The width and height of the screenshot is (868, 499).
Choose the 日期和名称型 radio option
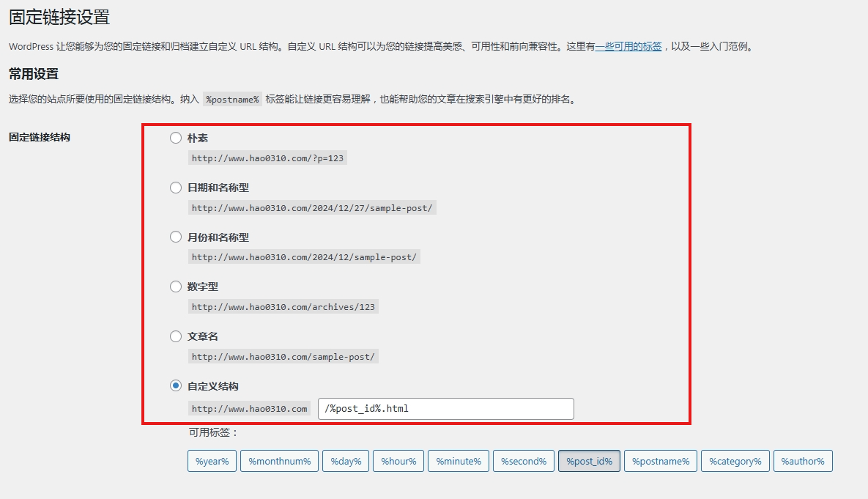(176, 188)
